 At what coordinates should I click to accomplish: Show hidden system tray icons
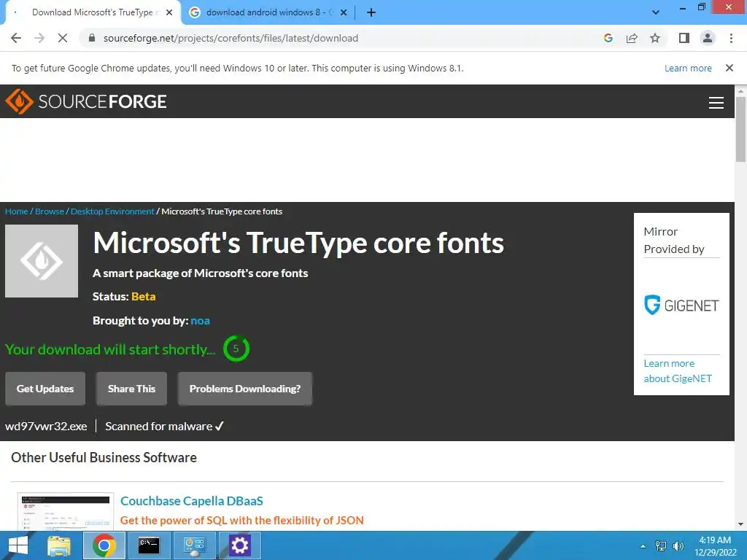coord(643,546)
